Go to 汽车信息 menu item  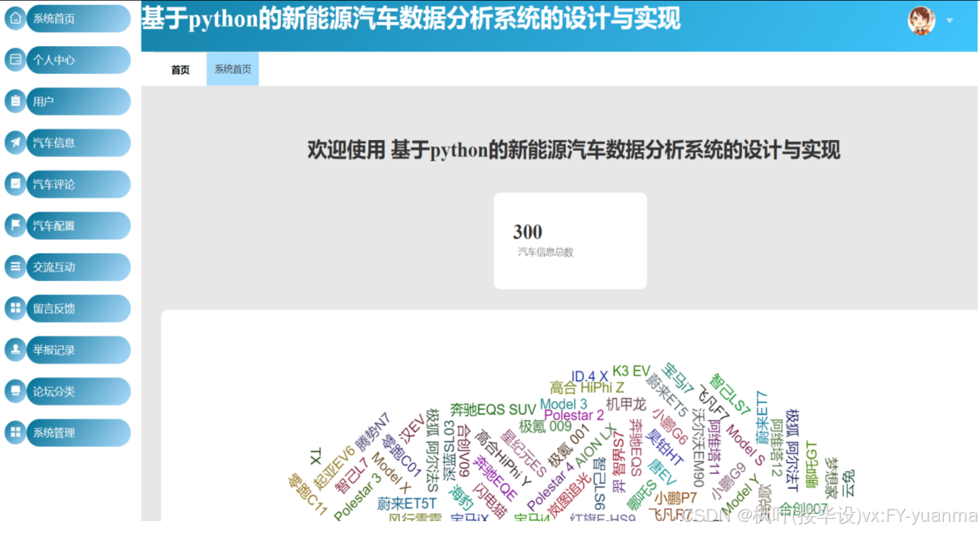79,142
